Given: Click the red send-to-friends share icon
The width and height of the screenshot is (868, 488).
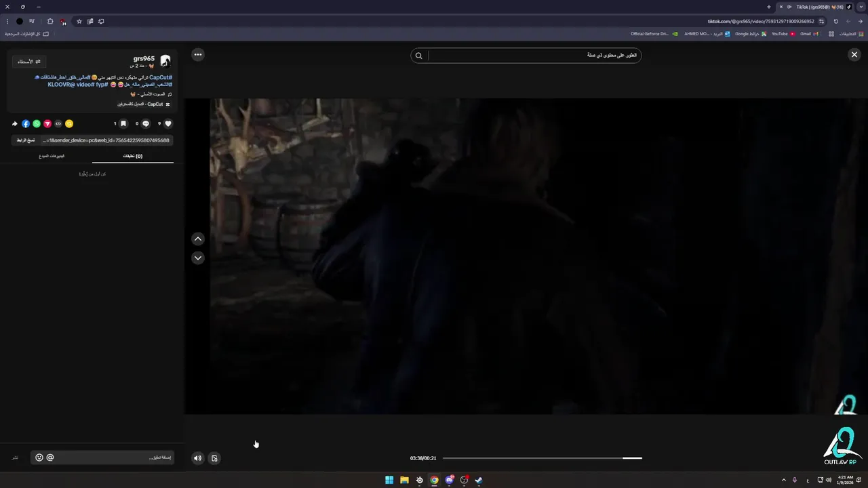Looking at the screenshot, I should tap(47, 124).
